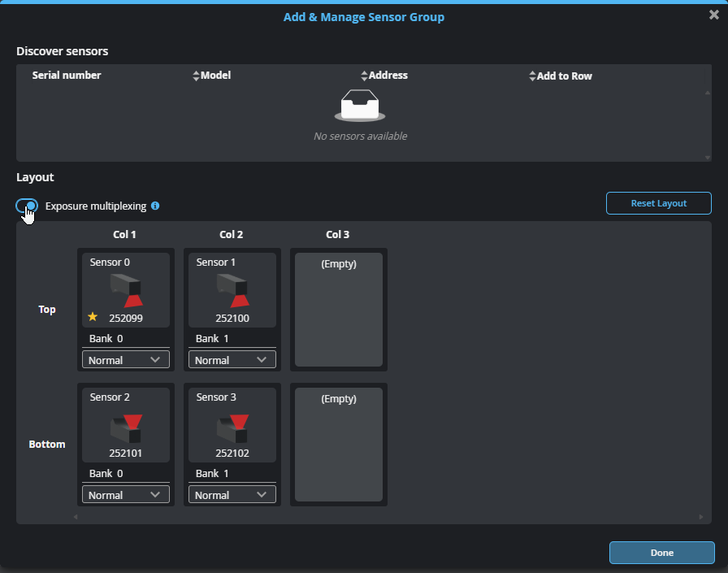
Task: Toggle Exposure multiplexing switch
Action: [27, 206]
